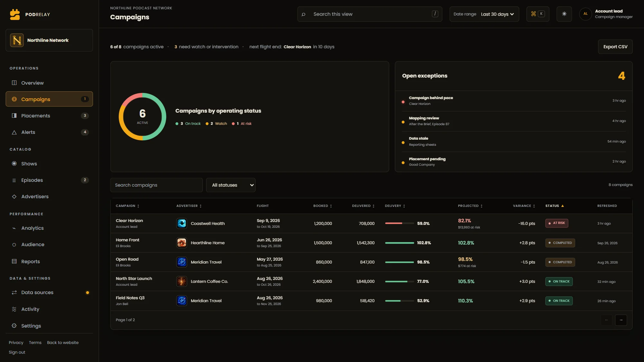Sort table by Campaign column
This screenshot has height=362, width=644.
tap(128, 206)
